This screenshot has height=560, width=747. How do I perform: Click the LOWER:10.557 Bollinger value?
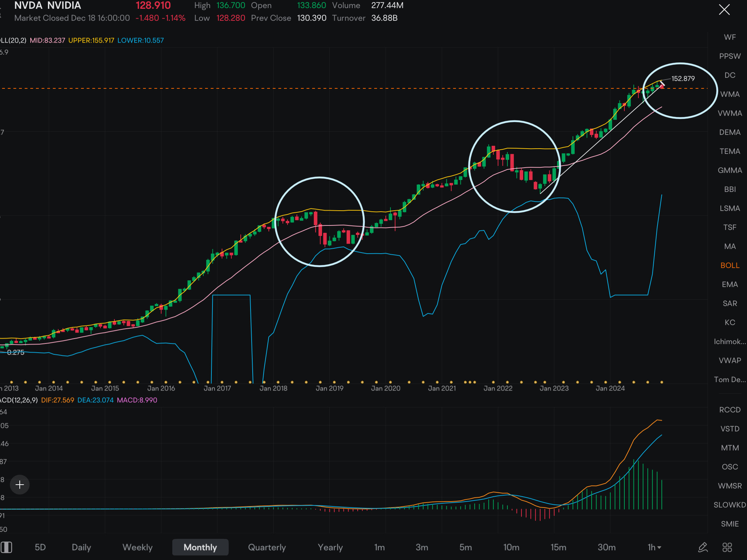pyautogui.click(x=141, y=40)
